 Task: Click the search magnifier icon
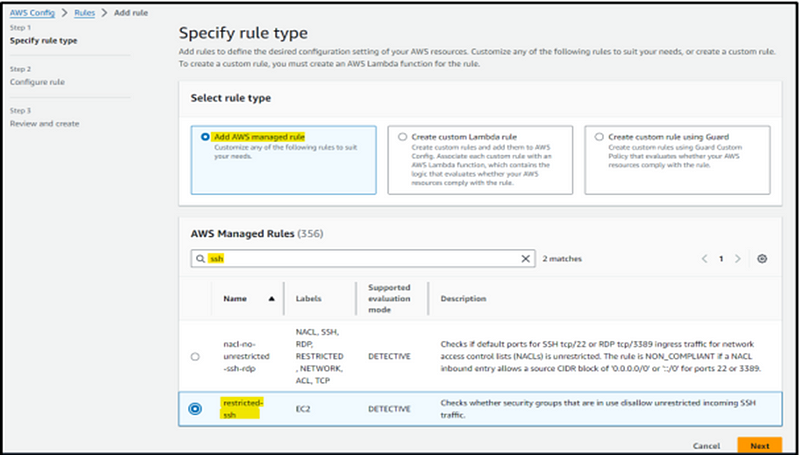click(199, 259)
